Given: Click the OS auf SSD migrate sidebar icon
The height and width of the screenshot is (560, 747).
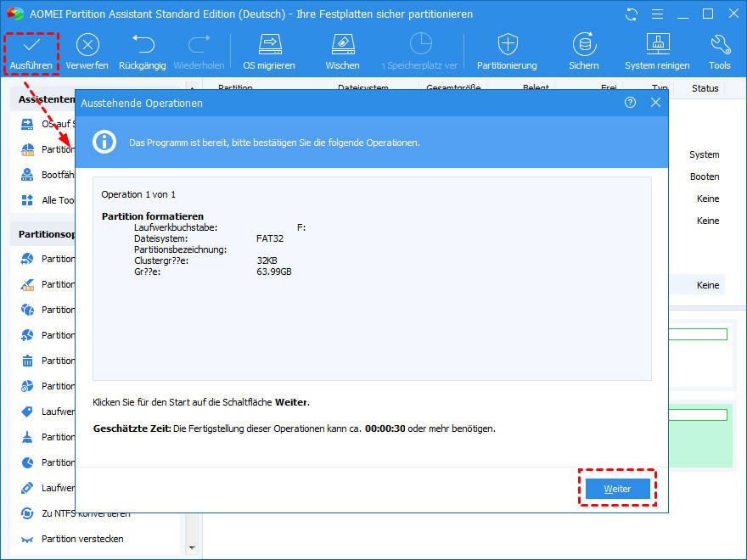Looking at the screenshot, I should (27, 124).
